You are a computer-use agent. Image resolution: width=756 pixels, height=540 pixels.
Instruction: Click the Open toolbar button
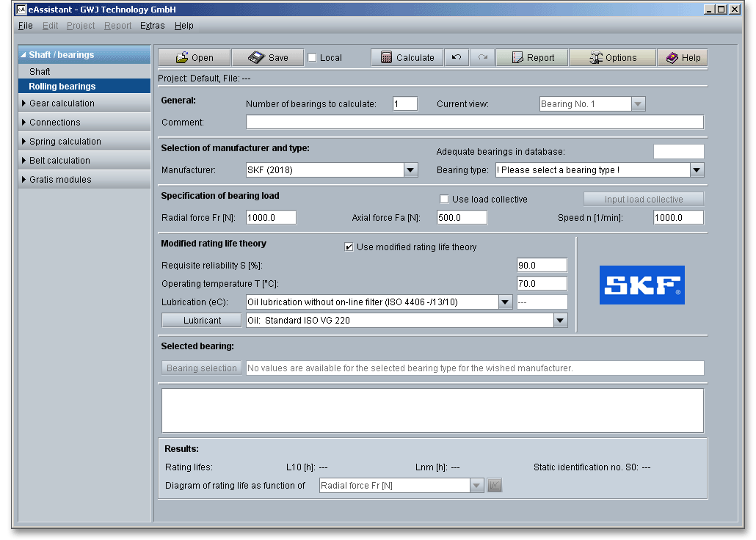pos(194,58)
